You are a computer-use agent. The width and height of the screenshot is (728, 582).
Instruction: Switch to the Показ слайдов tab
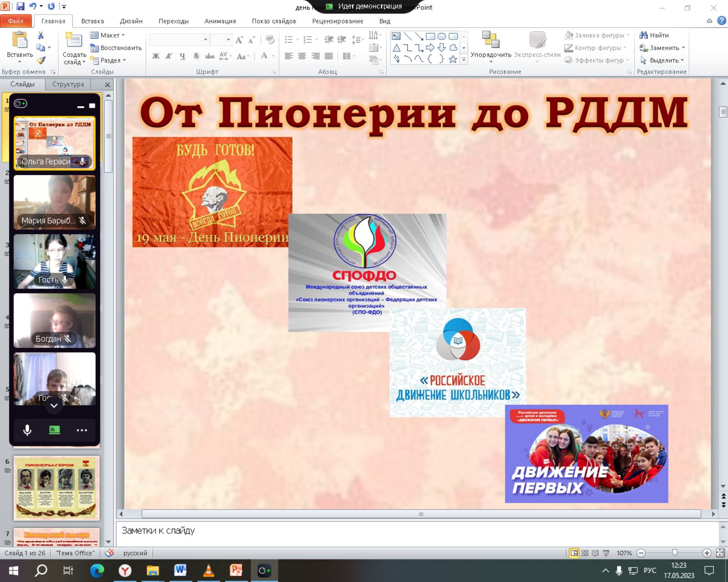(274, 21)
